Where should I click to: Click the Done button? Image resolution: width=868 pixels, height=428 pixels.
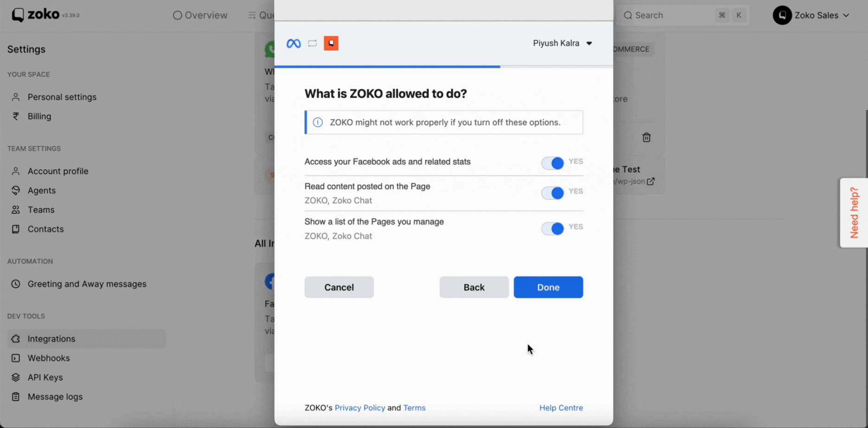[x=548, y=287]
